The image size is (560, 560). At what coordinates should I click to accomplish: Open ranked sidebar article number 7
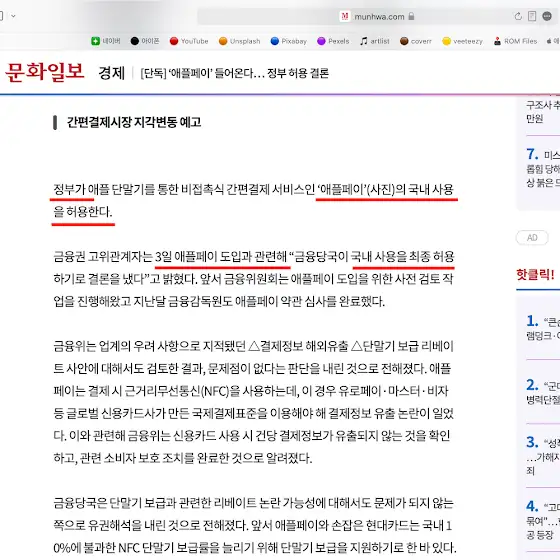tap(543, 168)
